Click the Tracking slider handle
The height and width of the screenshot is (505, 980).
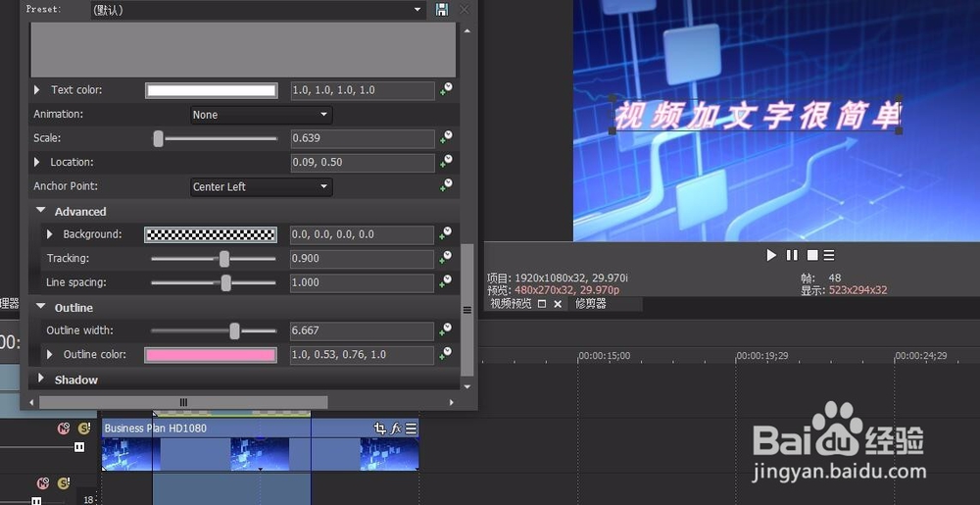coord(223,259)
